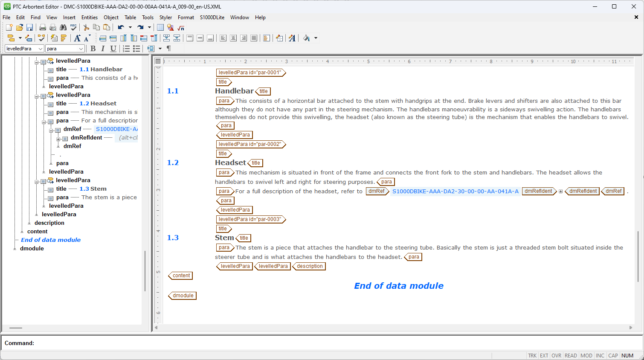This screenshot has width=644, height=360.
Task: Click the Print toolbar icon
Action: 43,27
